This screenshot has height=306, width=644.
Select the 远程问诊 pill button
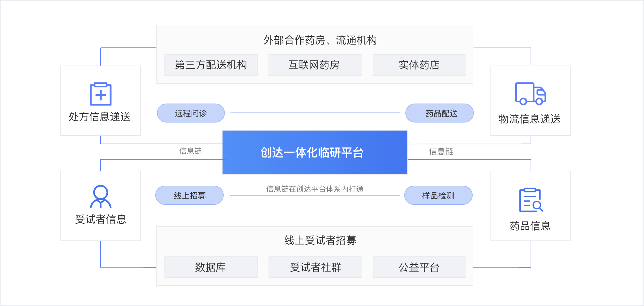[x=191, y=113]
